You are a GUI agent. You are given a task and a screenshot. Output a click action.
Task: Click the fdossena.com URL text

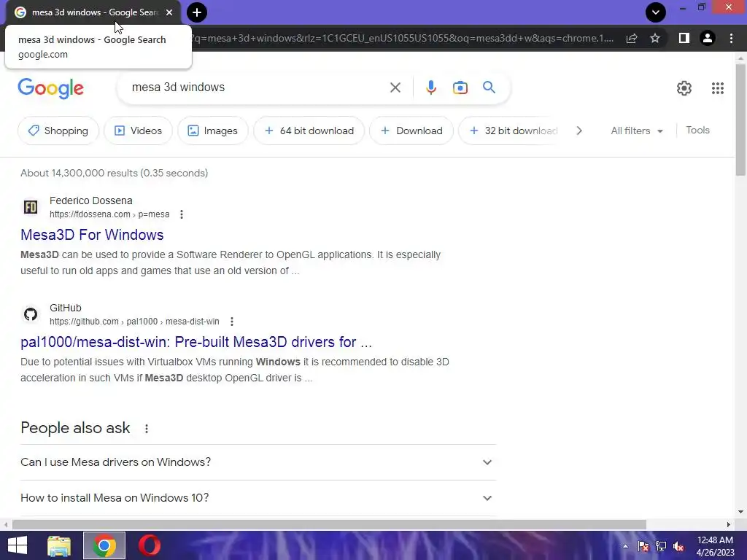pyautogui.click(x=109, y=214)
